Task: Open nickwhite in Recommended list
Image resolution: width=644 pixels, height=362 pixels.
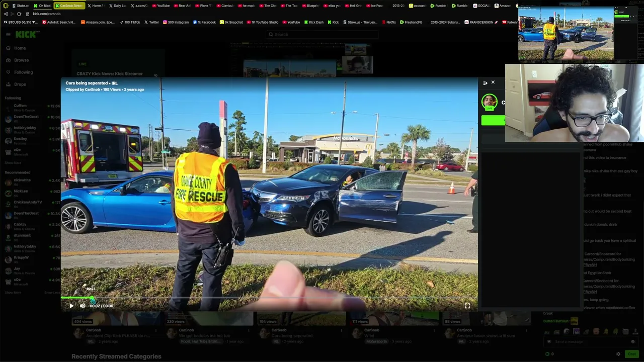Action: [x=32, y=182]
